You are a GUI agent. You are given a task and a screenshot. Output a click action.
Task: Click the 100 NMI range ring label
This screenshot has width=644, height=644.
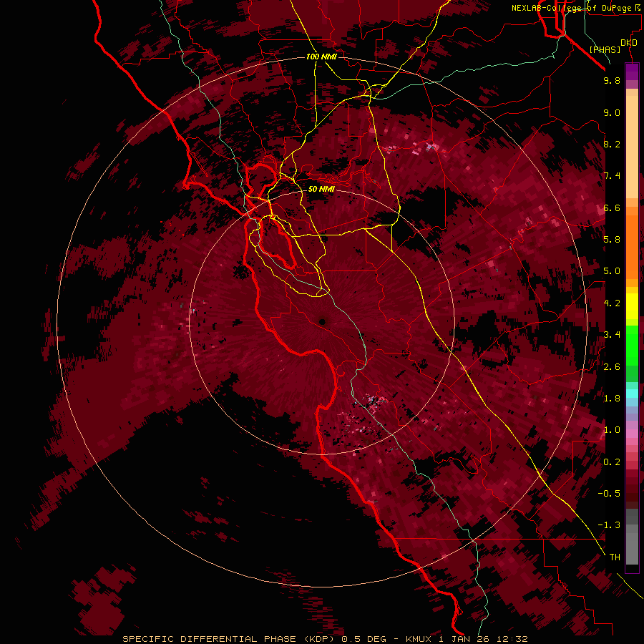tap(321, 57)
